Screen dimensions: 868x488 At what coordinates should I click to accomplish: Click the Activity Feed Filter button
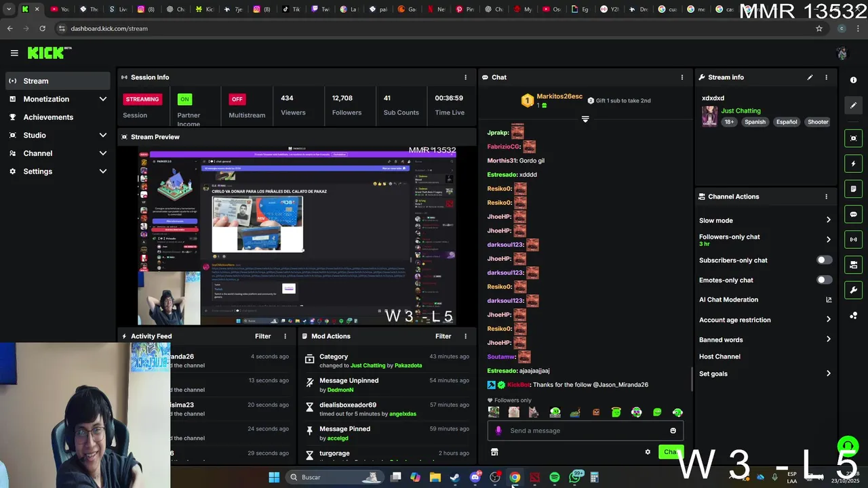(x=263, y=336)
